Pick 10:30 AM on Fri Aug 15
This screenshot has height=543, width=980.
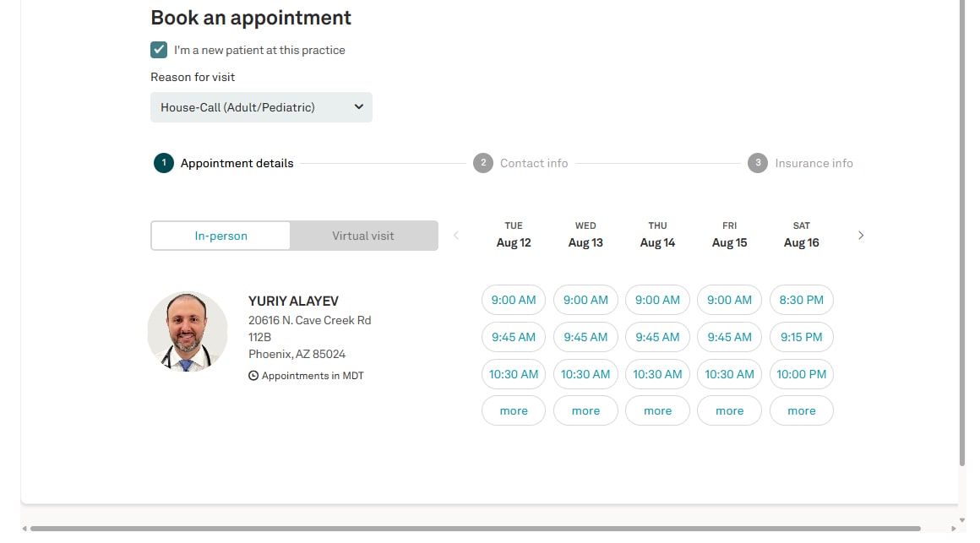coord(729,374)
